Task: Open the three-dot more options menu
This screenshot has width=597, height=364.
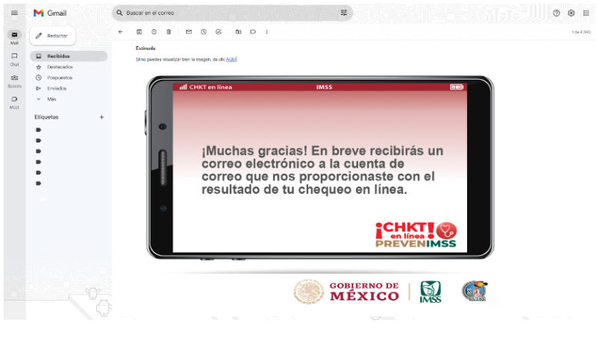Action: pos(266,32)
